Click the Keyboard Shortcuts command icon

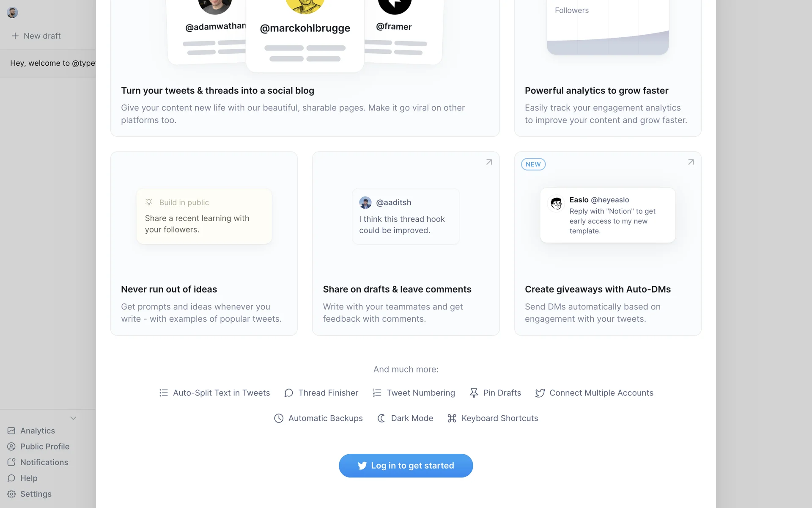[x=452, y=419]
